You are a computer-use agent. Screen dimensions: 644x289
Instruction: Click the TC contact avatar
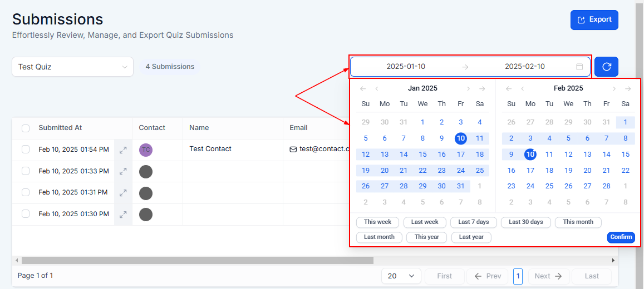[x=146, y=150]
